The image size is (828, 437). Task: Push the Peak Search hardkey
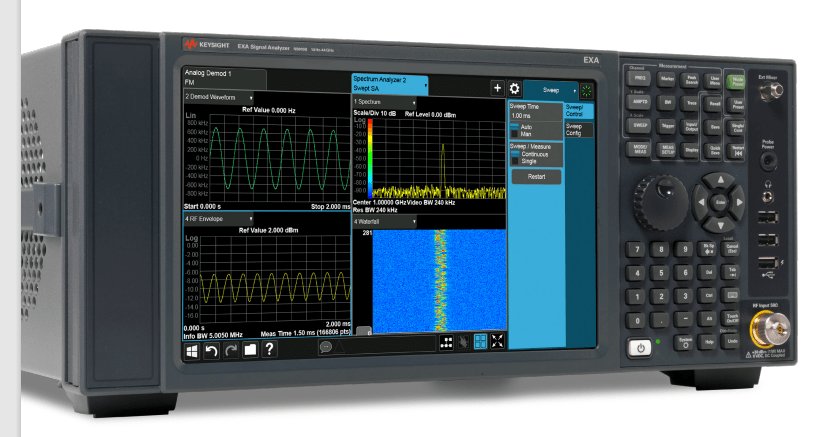tap(691, 80)
